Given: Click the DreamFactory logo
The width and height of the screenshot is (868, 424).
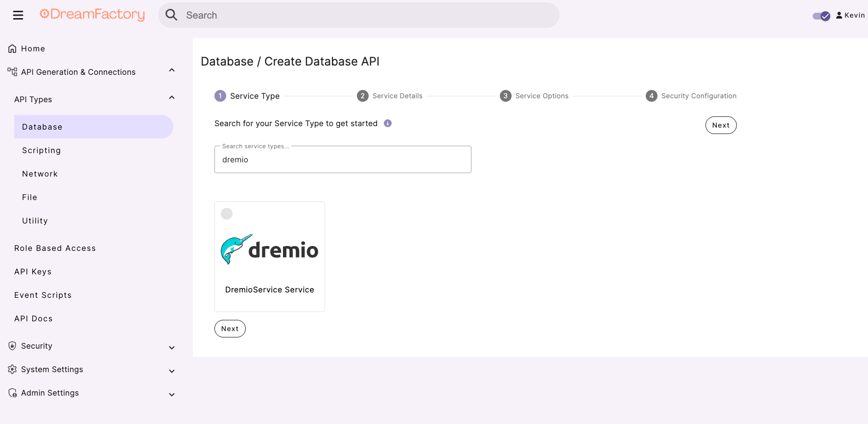Looking at the screenshot, I should coord(92,15).
